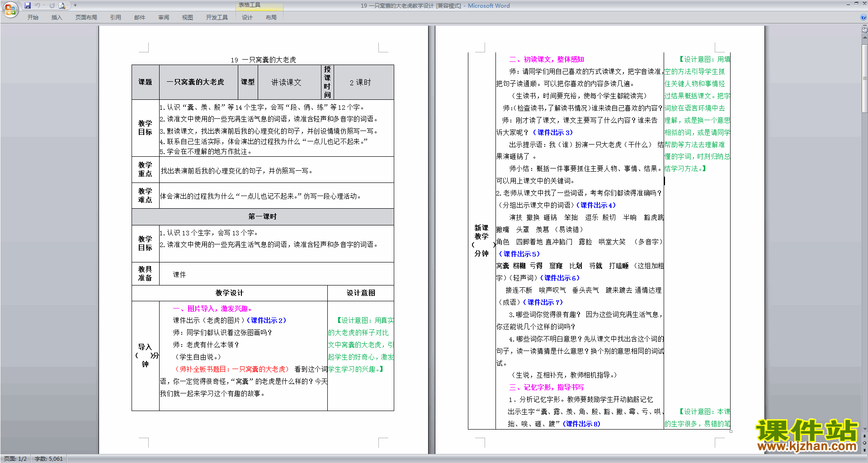The width and height of the screenshot is (868, 463).
Task: Switch to the 插入 ribbon tab
Action: 57,17
